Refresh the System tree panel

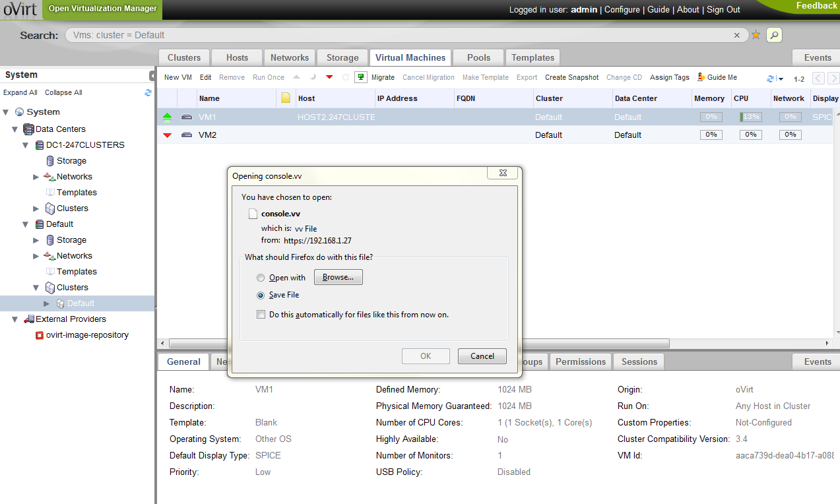148,92
